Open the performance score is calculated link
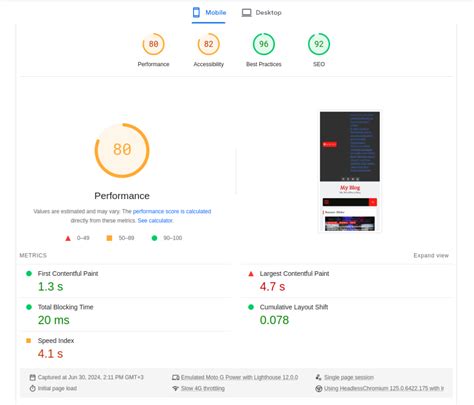 click(x=172, y=211)
